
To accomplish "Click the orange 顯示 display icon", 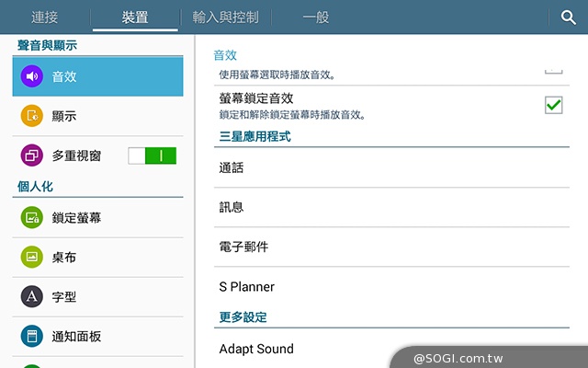I will tap(32, 116).
